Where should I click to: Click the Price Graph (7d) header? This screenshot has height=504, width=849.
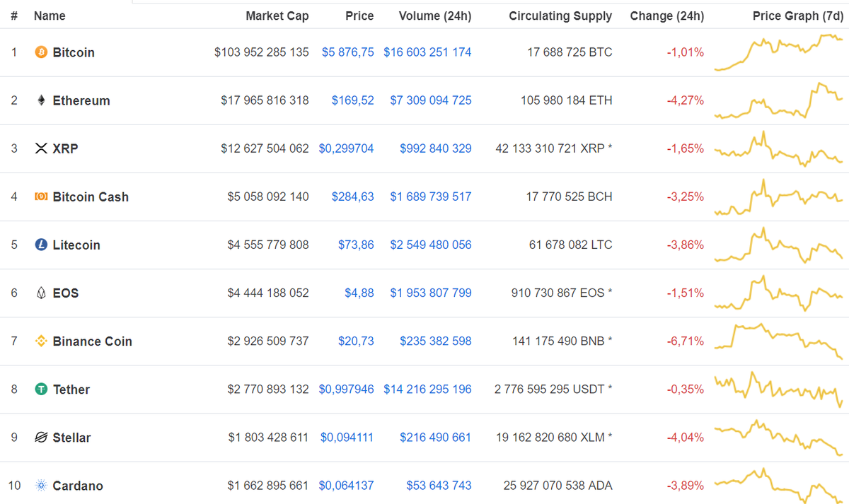point(797,16)
